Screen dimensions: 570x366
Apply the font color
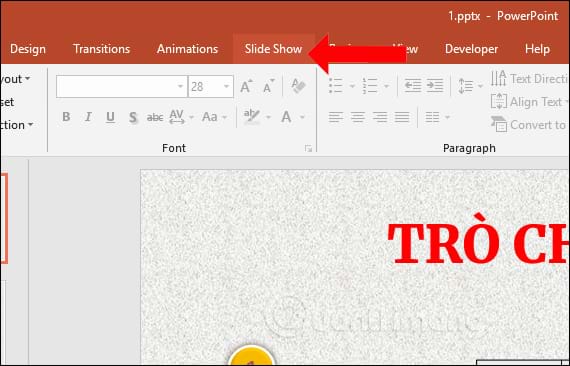coord(286,117)
